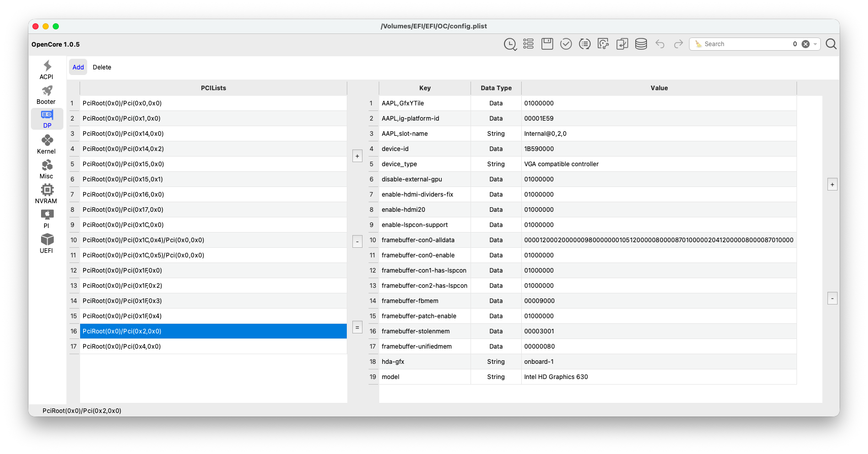Open the UEFI section
This screenshot has height=454, width=868.
[47, 244]
